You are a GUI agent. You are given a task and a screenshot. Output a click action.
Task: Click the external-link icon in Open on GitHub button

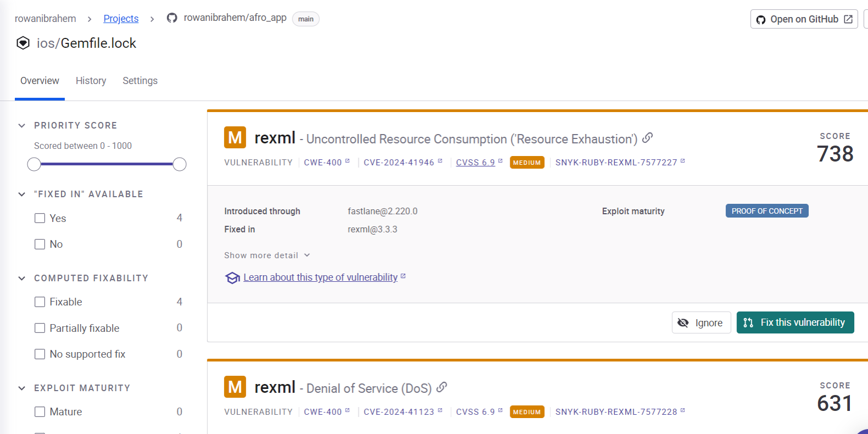(x=848, y=19)
